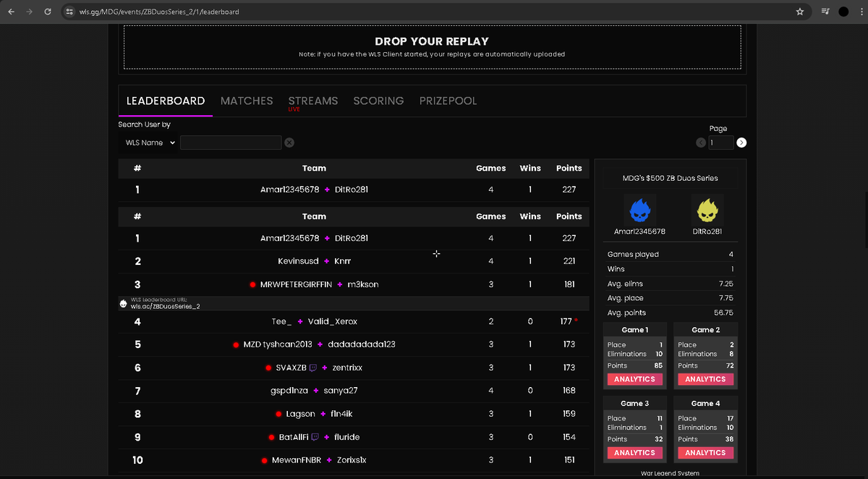The width and height of the screenshot is (868, 479).
Task: Clear the user search field
Action: (x=289, y=143)
